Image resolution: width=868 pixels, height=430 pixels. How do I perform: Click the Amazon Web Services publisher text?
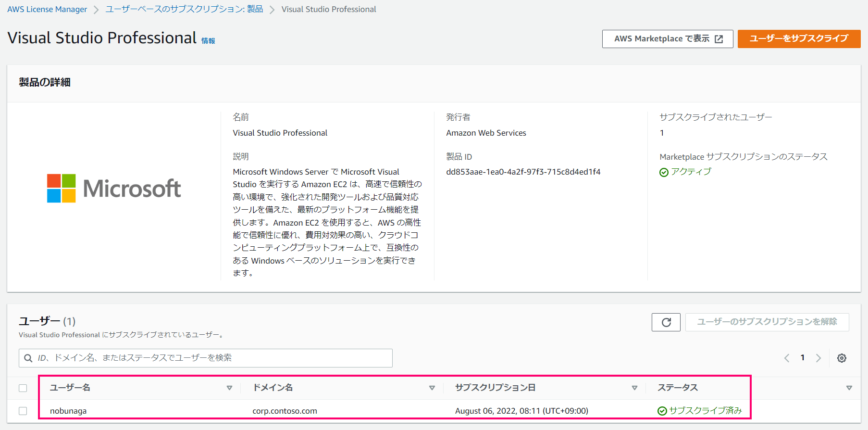486,133
